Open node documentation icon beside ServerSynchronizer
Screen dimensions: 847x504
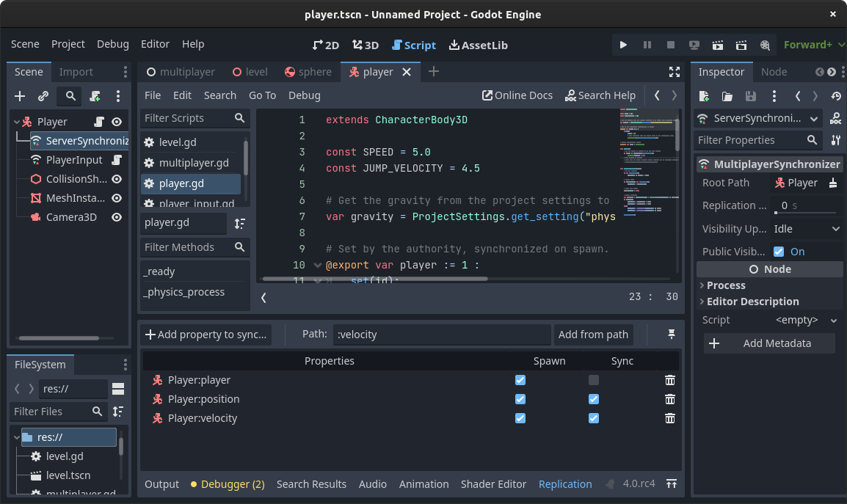click(836, 118)
